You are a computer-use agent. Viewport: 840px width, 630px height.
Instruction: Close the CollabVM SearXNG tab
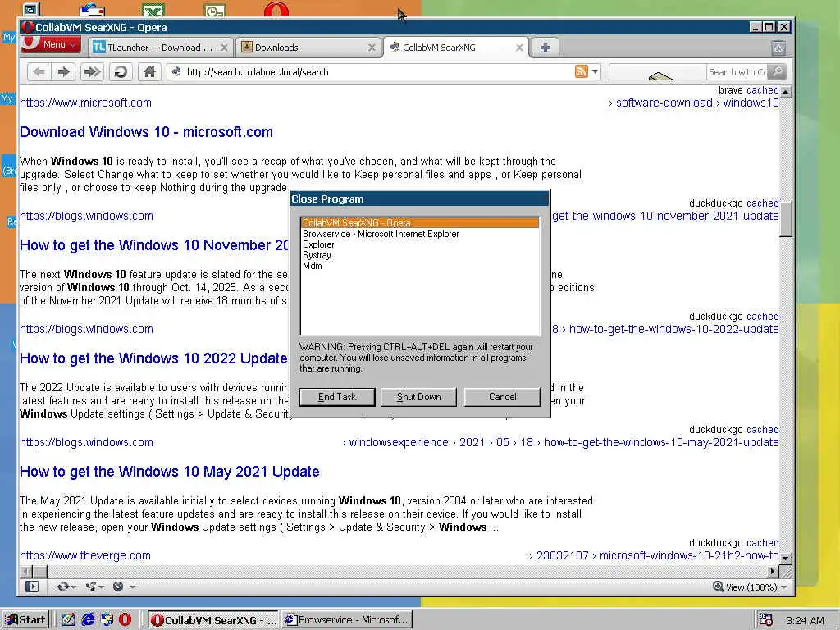point(519,48)
